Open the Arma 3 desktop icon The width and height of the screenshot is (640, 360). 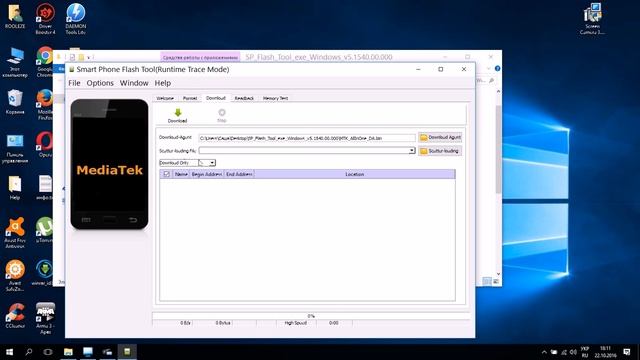pos(45,318)
